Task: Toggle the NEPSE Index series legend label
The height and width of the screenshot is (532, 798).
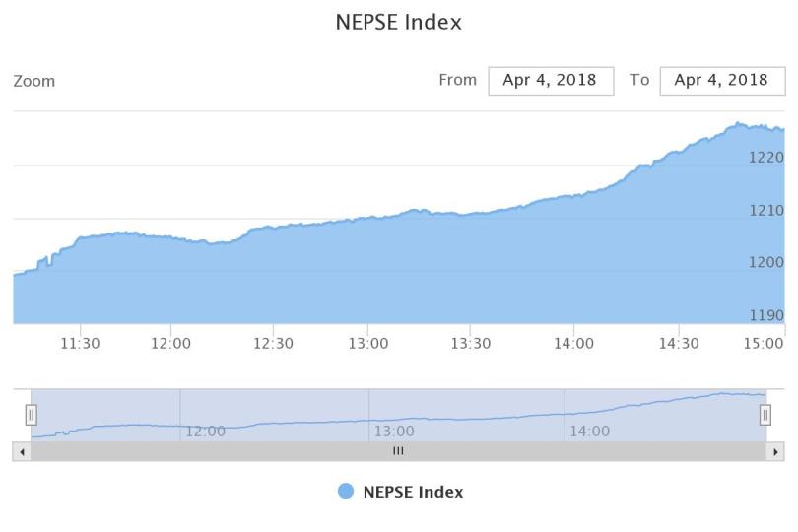Action: (413, 492)
